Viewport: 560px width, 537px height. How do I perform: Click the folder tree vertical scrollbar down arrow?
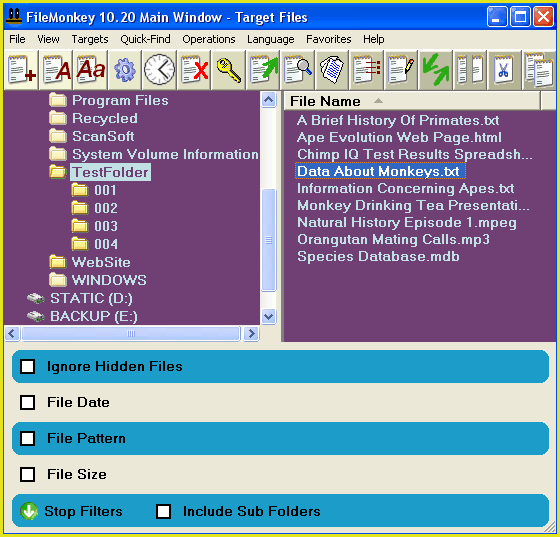(x=268, y=316)
